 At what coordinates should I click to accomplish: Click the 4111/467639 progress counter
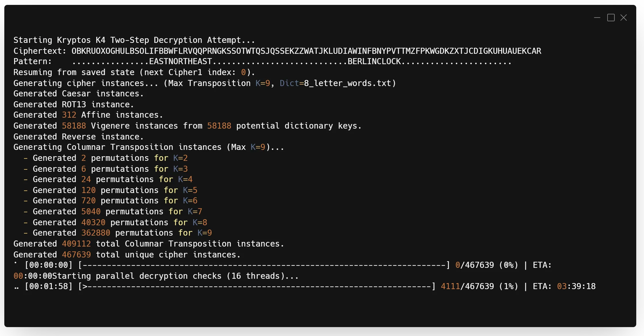click(467, 287)
